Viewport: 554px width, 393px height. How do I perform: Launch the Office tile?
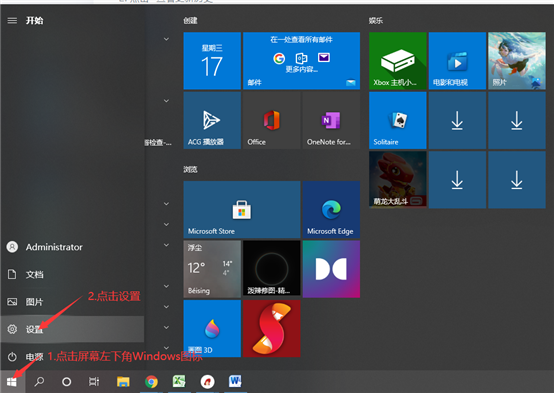(x=271, y=120)
